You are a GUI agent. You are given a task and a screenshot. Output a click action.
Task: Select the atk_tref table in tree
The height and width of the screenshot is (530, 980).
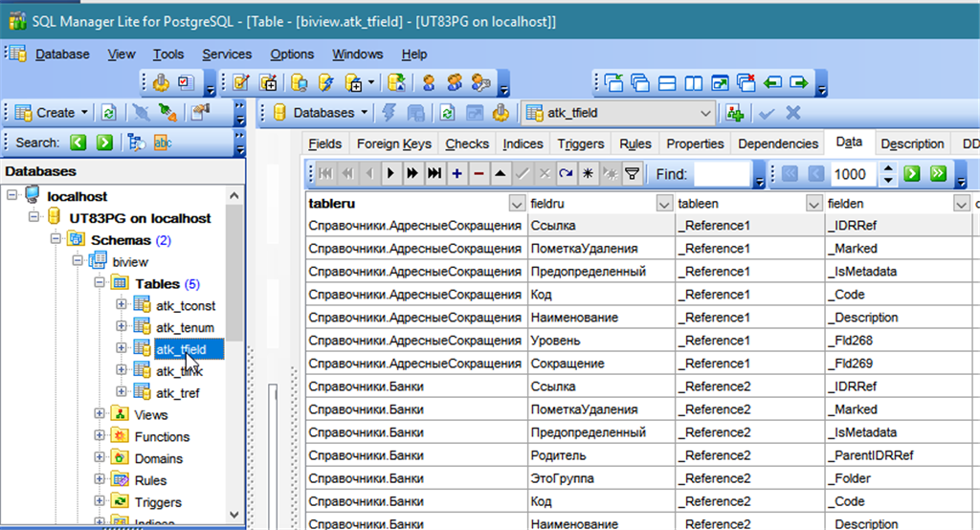177,393
